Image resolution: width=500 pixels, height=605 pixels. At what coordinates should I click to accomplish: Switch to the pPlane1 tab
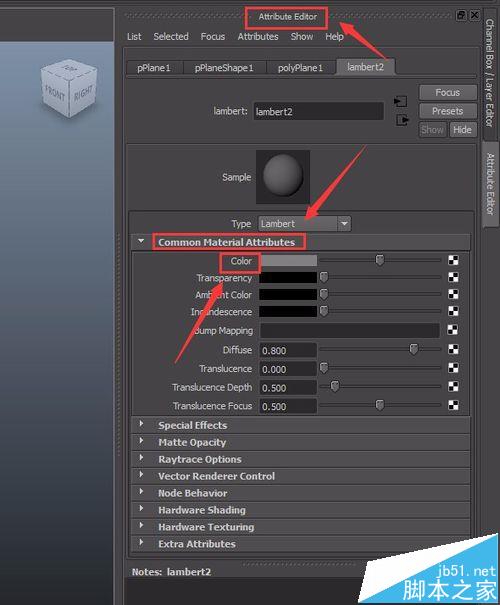point(154,68)
